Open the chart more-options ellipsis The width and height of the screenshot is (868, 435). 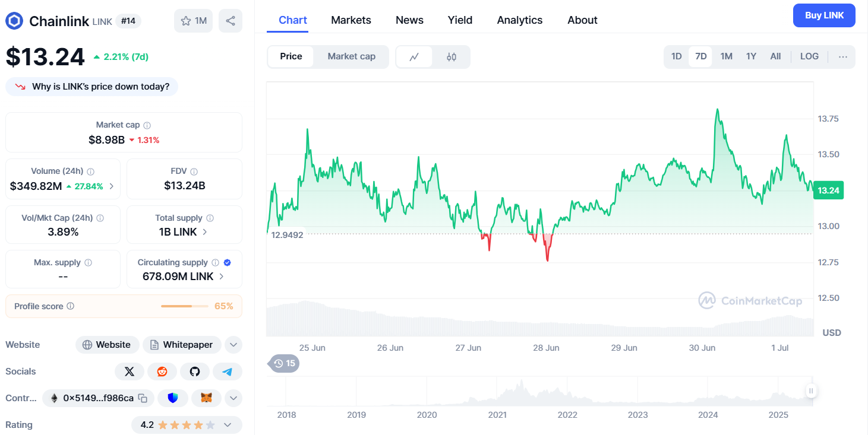pos(842,57)
